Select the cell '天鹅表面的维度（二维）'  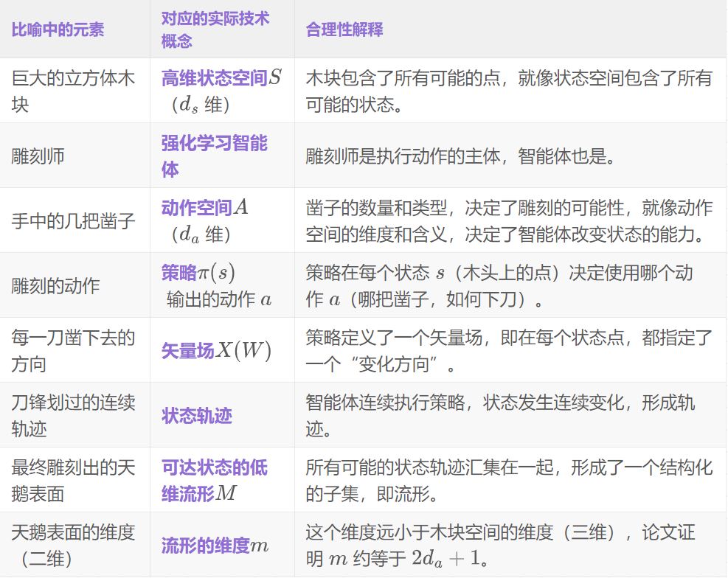coord(74,545)
